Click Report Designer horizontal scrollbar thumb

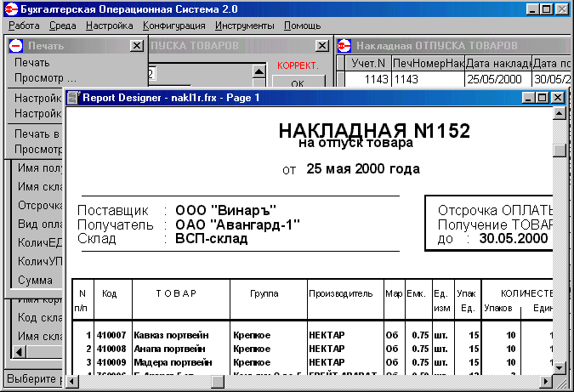(218, 382)
